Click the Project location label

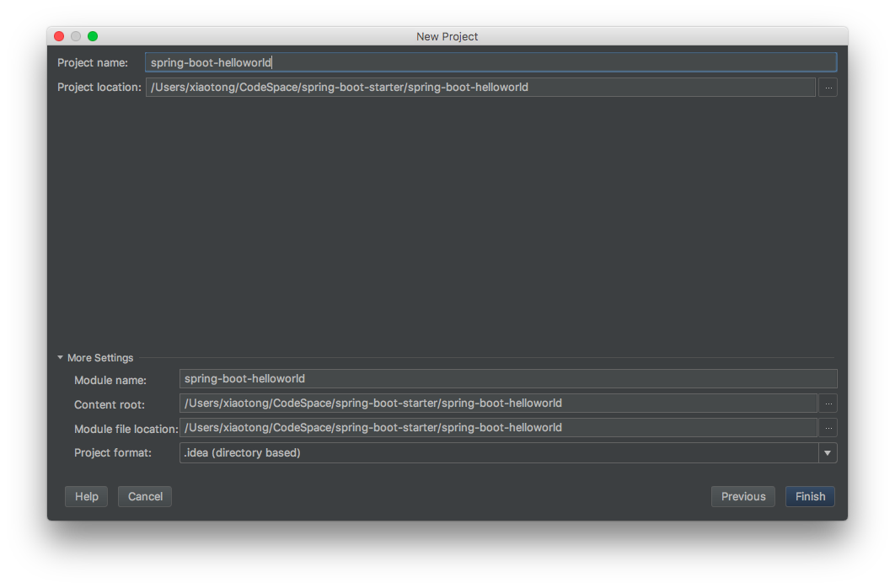[x=99, y=88]
